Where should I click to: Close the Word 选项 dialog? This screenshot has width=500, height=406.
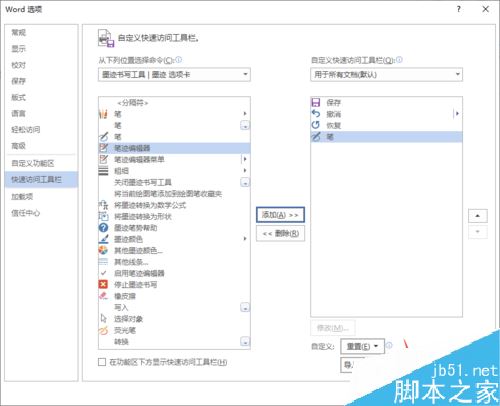(x=486, y=9)
